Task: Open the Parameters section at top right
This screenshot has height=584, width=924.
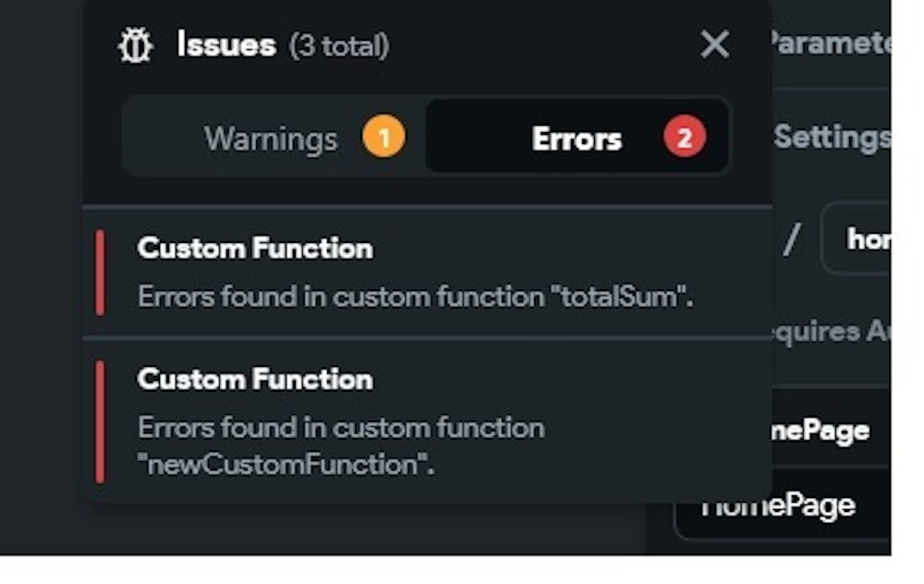Action: (831, 43)
